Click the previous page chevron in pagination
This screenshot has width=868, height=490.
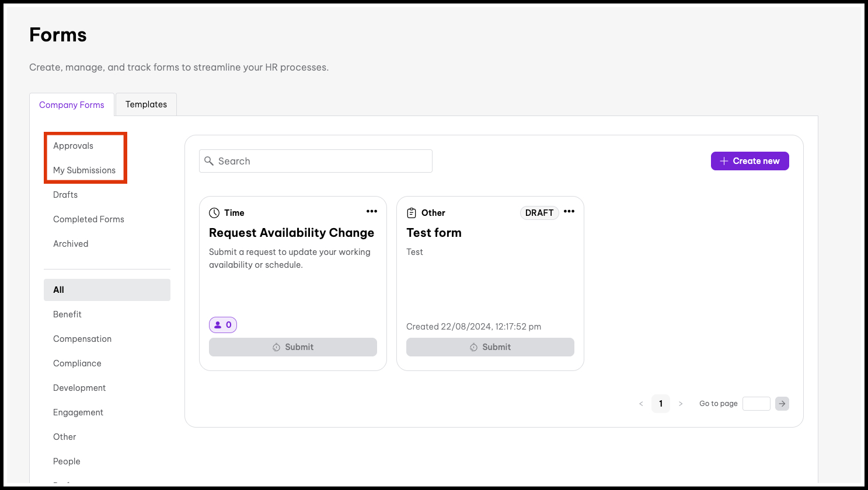click(x=641, y=403)
